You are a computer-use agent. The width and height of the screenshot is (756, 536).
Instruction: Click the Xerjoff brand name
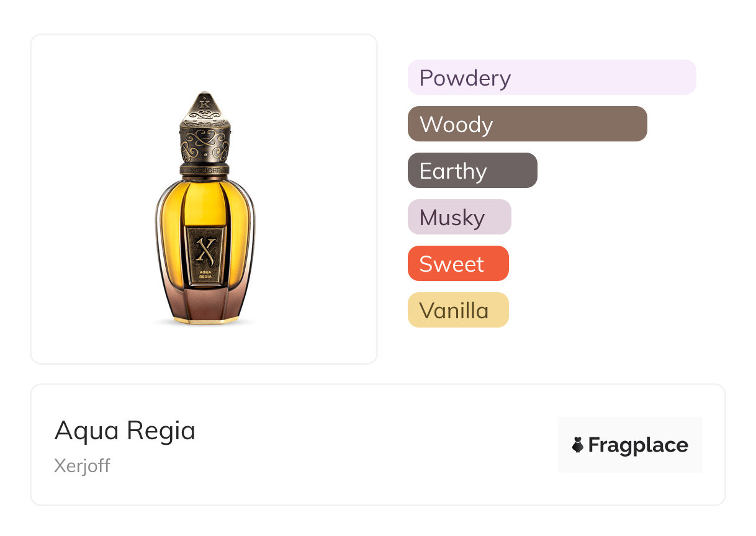click(82, 465)
